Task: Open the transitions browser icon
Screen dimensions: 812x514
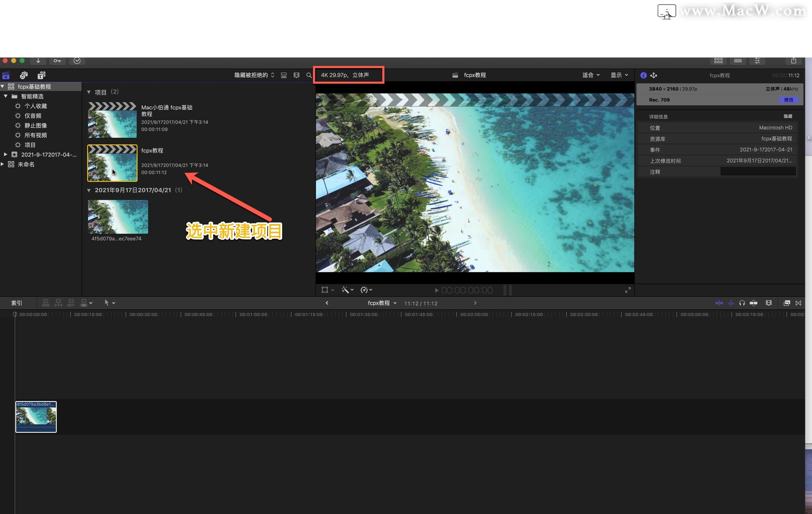Action: click(x=798, y=303)
